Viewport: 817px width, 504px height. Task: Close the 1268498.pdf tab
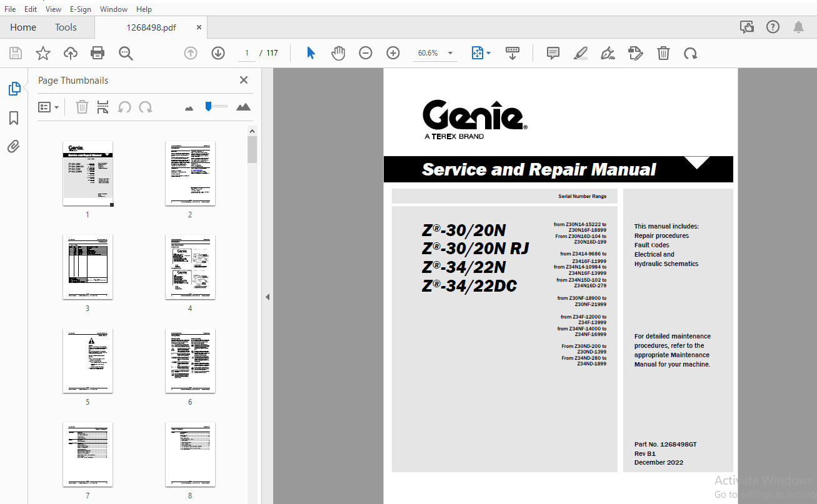coord(199,27)
